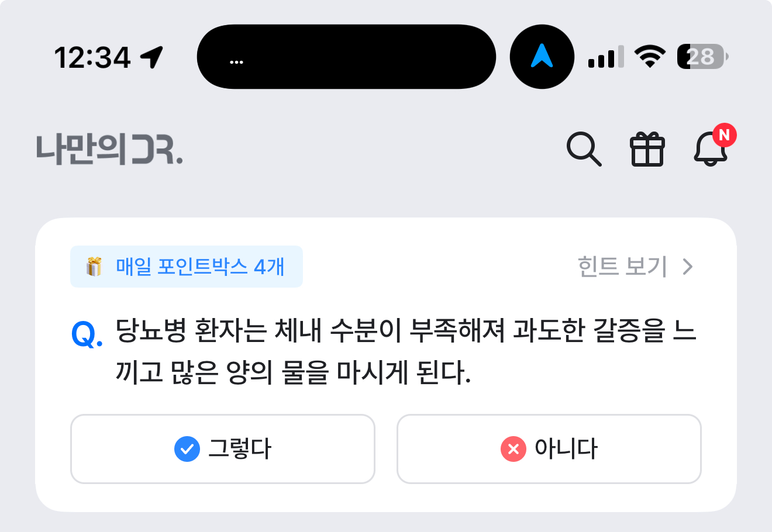Tap the blue navigation arrow circle
The width and height of the screenshot is (772, 532).
tap(542, 57)
